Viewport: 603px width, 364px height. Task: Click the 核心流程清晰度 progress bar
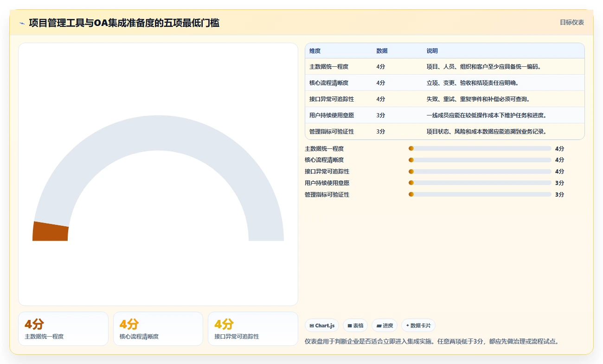click(480, 160)
